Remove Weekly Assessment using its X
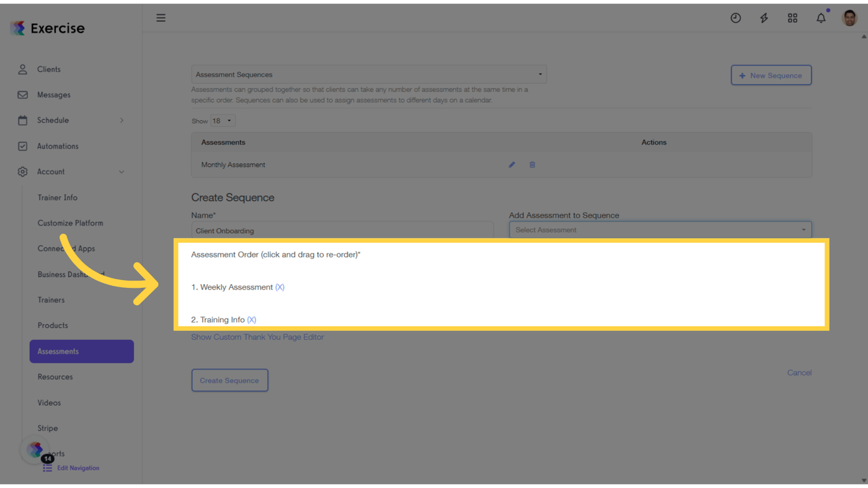 (280, 287)
